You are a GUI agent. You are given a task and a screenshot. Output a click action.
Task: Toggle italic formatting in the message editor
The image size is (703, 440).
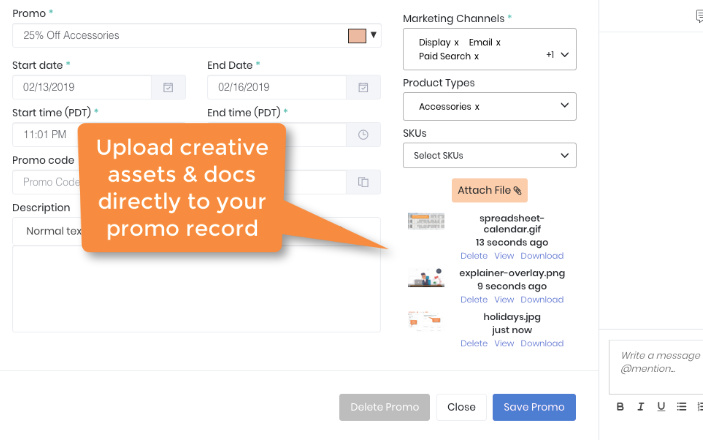point(641,407)
